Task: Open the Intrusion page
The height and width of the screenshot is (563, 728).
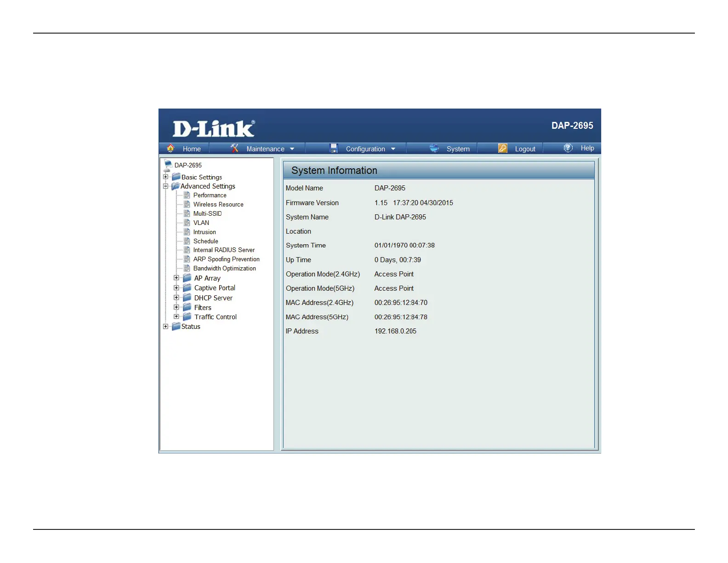Action: (x=205, y=232)
